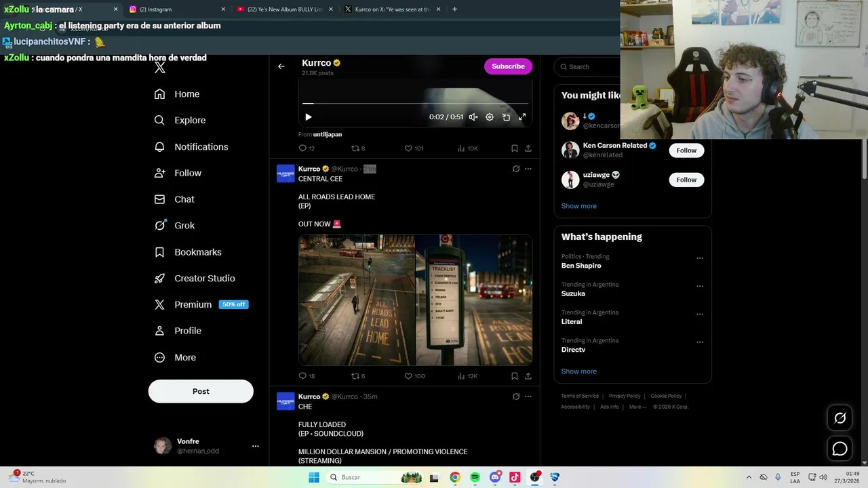Screen dimensions: 868x488
Task: Click the Follow people icon in sidebar
Action: [159, 173]
